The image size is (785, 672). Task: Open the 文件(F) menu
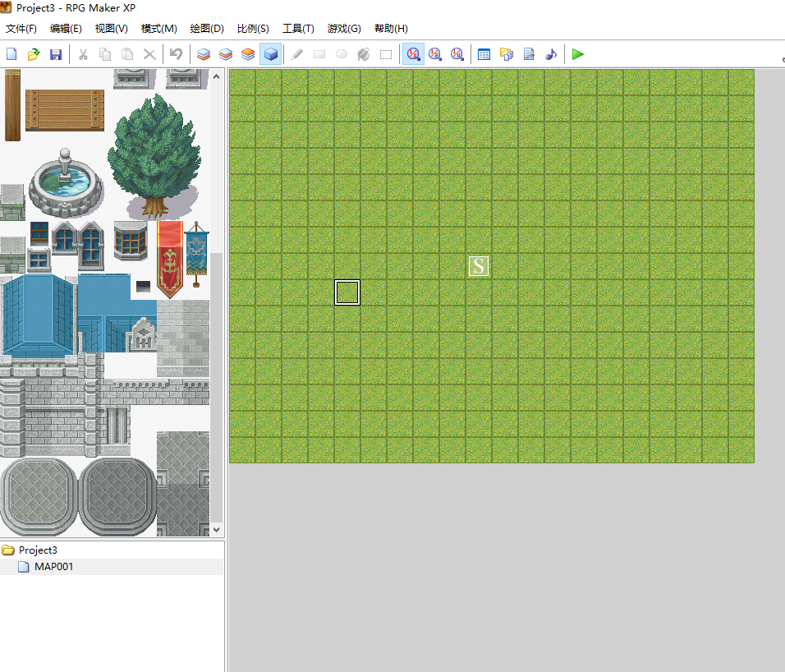[21, 29]
